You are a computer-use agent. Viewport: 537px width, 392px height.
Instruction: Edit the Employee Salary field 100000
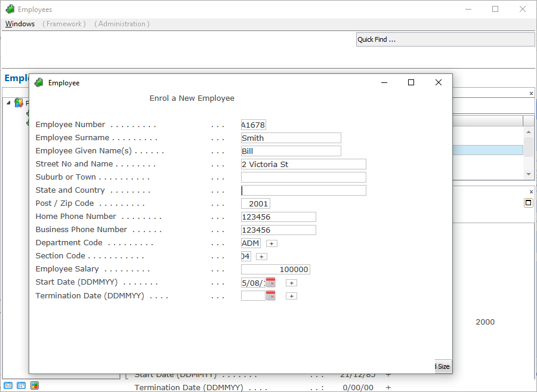click(x=275, y=270)
